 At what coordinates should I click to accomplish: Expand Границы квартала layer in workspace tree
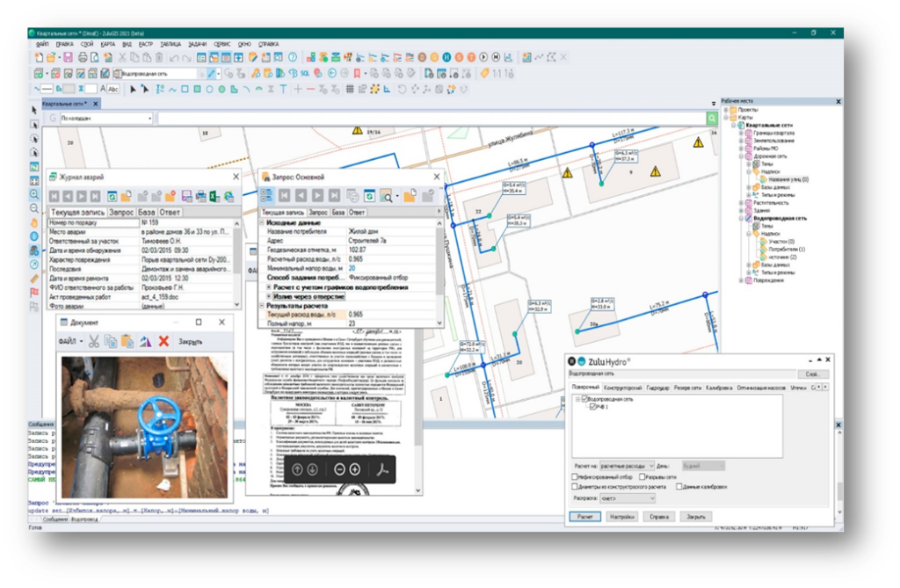pyautogui.click(x=741, y=133)
